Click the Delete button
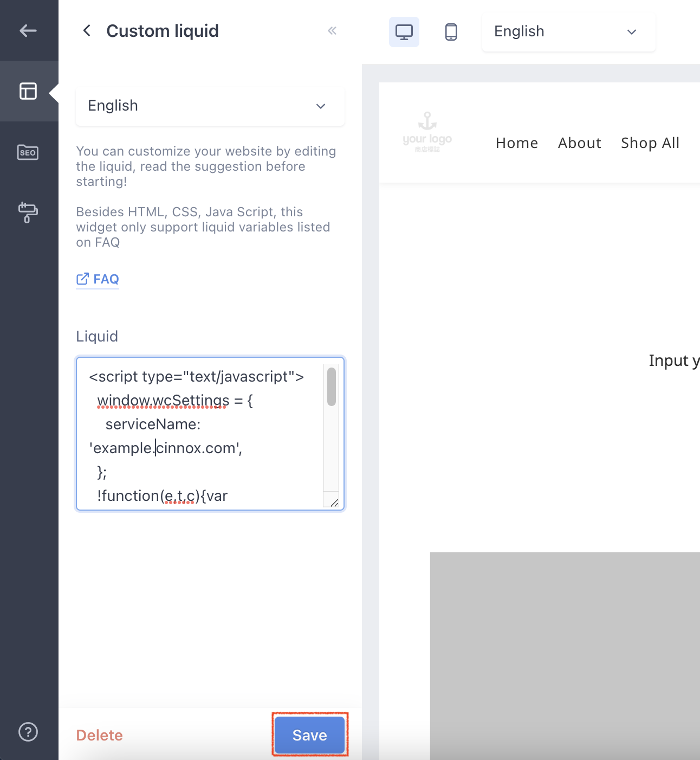This screenshot has width=700, height=760. (x=100, y=735)
